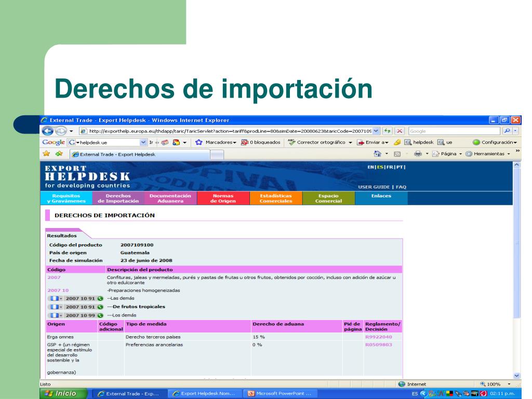Find the word 'helpdesk' toolbar button
The height and width of the screenshot is (399, 532).
(419, 142)
